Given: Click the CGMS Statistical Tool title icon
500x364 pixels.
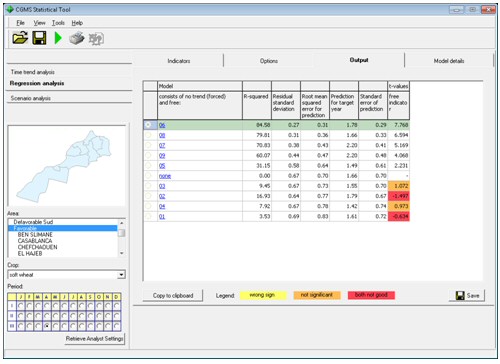Looking at the screenshot, I should (10, 9).
